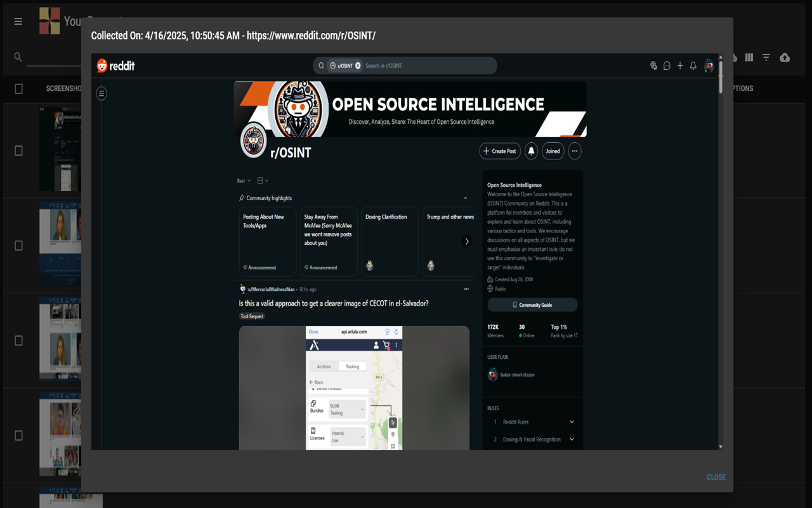
Task: Open the post options three-dot menu
Action: 466,290
